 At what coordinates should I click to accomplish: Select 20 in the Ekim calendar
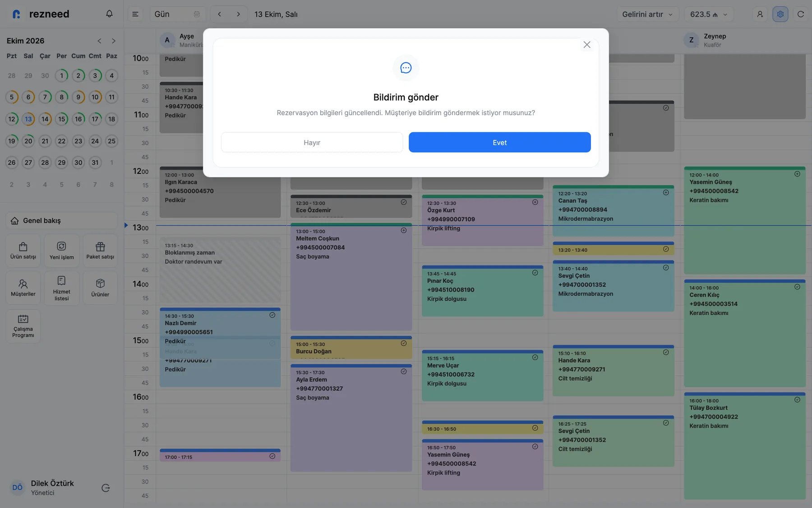(x=28, y=141)
